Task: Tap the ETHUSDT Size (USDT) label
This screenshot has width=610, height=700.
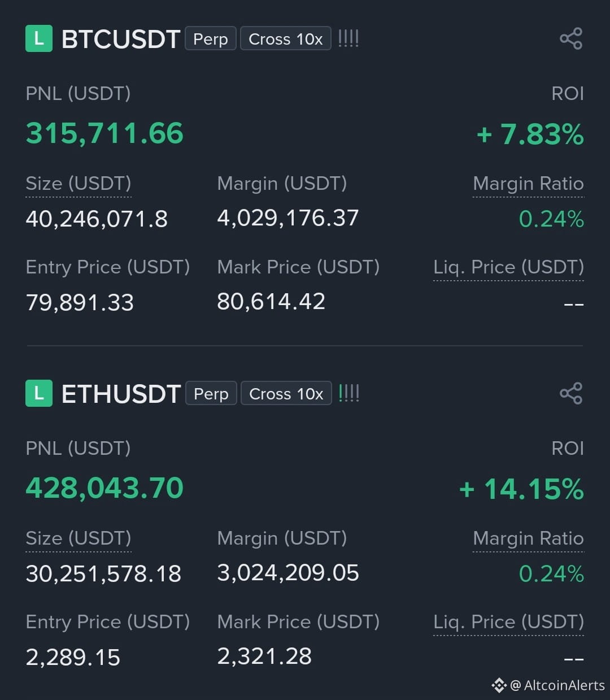Action: pyautogui.click(x=79, y=538)
